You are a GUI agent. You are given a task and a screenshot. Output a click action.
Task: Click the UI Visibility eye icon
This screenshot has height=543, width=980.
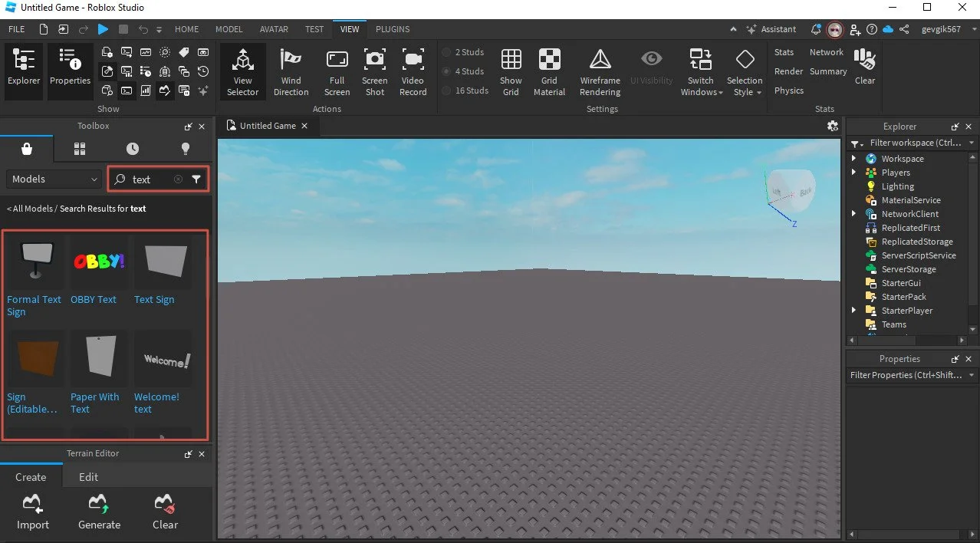tap(652, 59)
